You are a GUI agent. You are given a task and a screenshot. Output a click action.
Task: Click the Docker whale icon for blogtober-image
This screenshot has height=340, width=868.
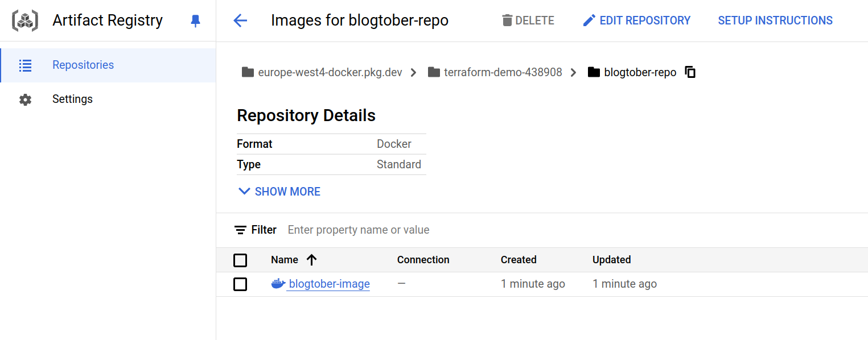click(278, 284)
